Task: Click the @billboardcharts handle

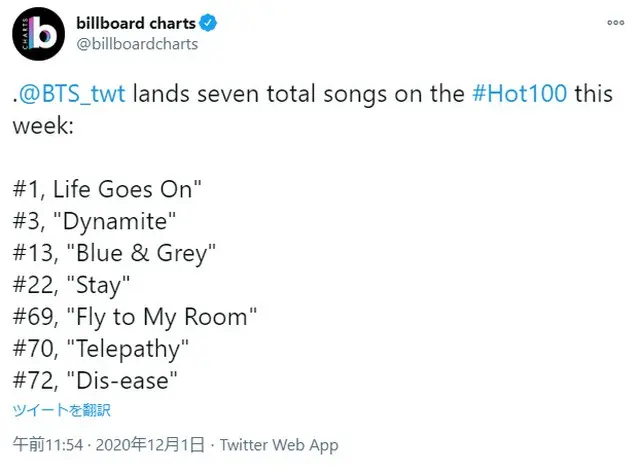Action: tap(137, 44)
